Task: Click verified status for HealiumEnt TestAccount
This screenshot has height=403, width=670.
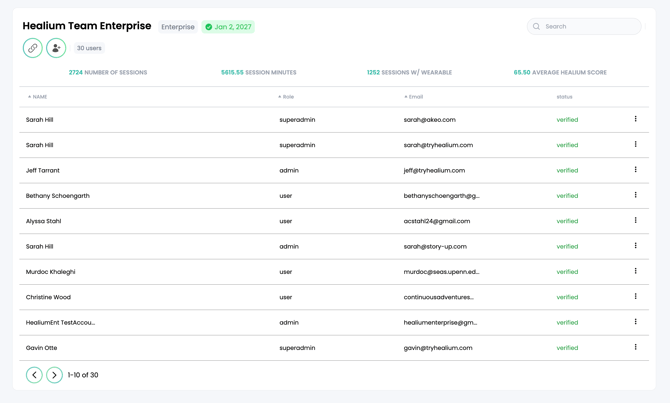Action: pos(567,323)
